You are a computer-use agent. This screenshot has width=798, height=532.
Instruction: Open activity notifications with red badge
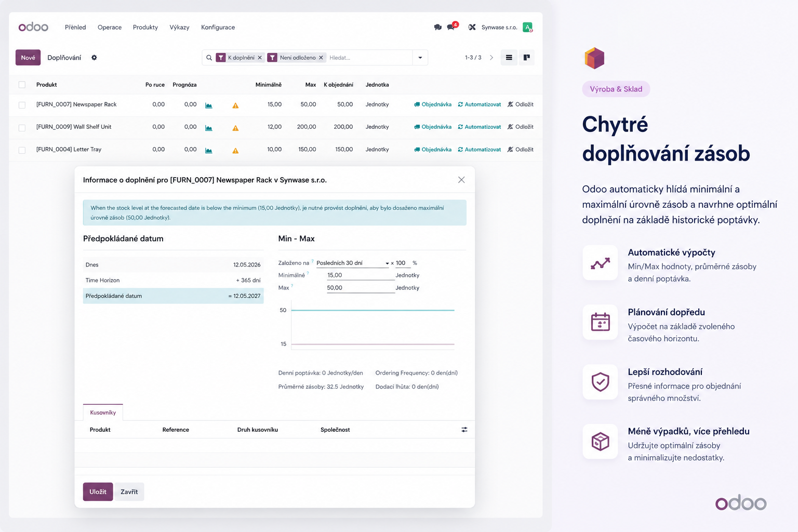[x=451, y=26]
